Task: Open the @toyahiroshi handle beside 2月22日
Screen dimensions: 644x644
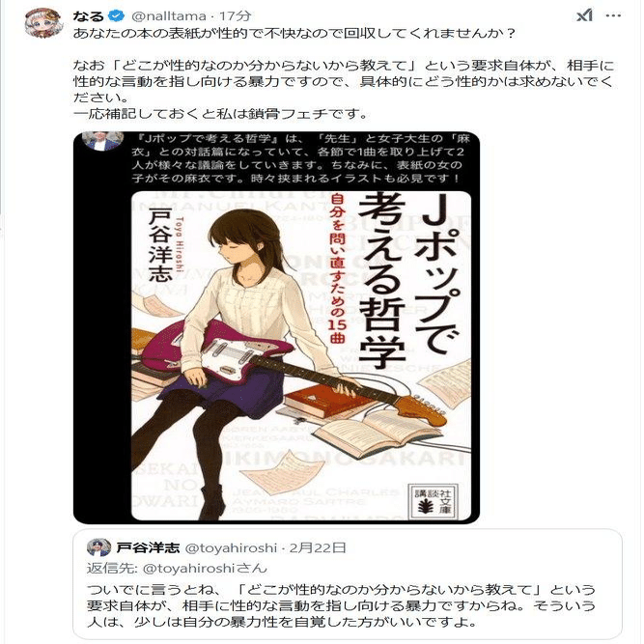Action: [231, 547]
